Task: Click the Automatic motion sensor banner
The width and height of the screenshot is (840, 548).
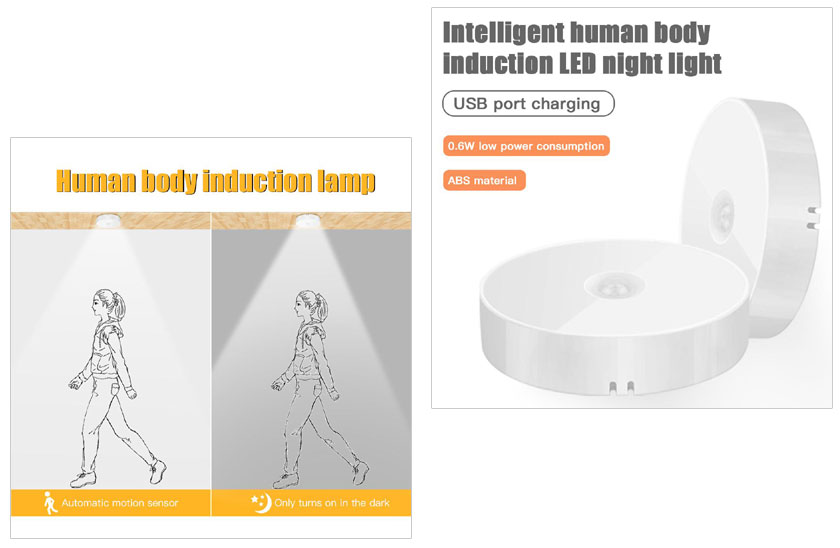Action: (x=110, y=502)
